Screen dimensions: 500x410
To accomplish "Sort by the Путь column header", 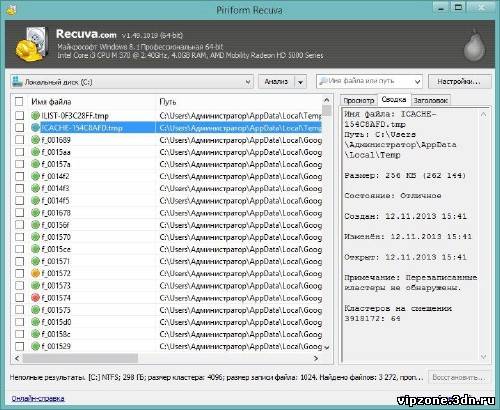I will [240, 102].
